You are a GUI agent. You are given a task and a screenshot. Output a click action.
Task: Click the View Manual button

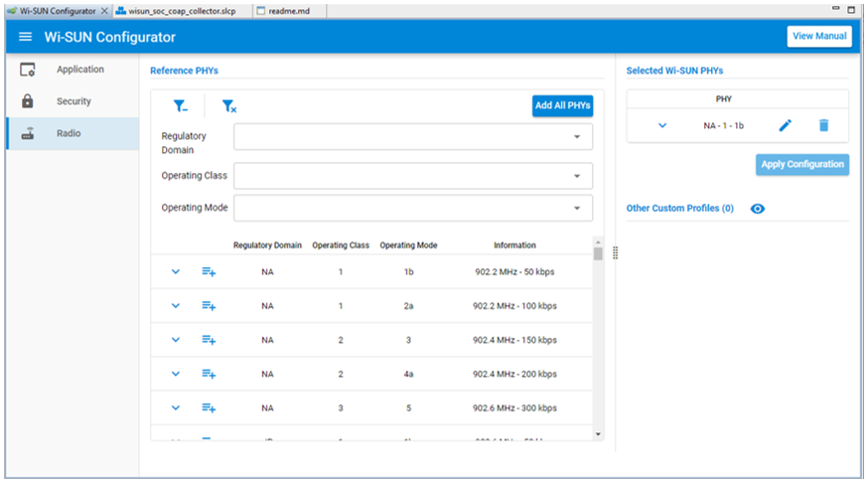(819, 36)
